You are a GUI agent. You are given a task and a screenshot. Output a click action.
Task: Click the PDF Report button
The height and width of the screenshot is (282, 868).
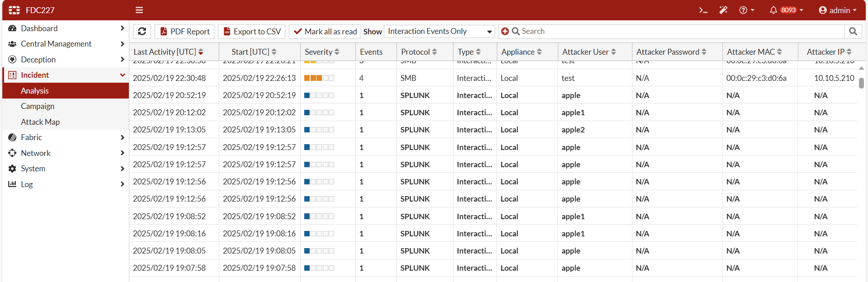[x=185, y=31]
